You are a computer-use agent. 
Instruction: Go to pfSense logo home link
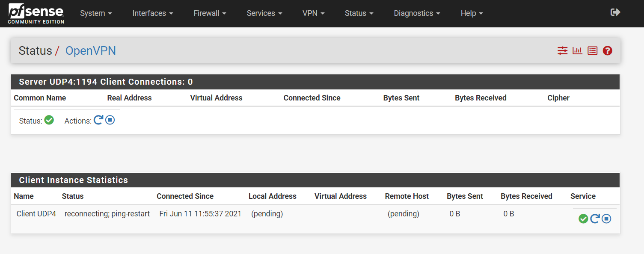(x=36, y=13)
